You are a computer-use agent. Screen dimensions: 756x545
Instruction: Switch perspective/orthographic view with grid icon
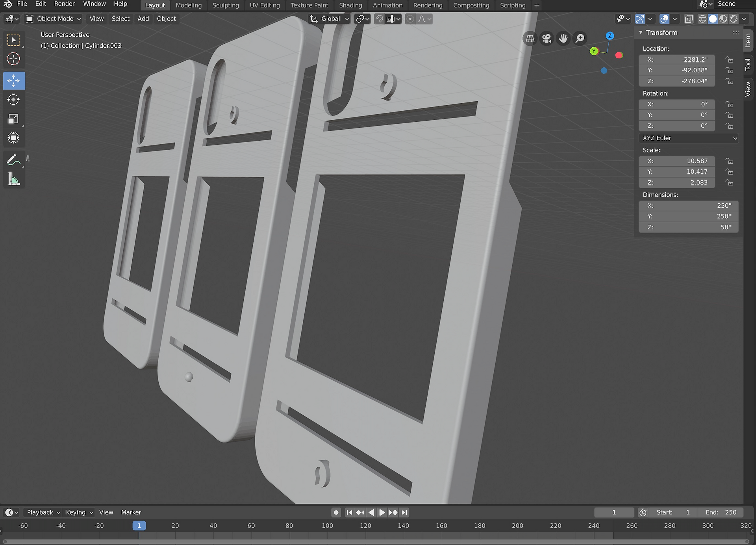coord(530,39)
